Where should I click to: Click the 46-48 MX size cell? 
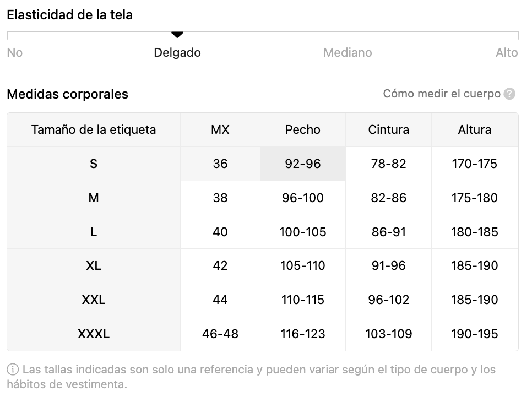[x=220, y=334]
